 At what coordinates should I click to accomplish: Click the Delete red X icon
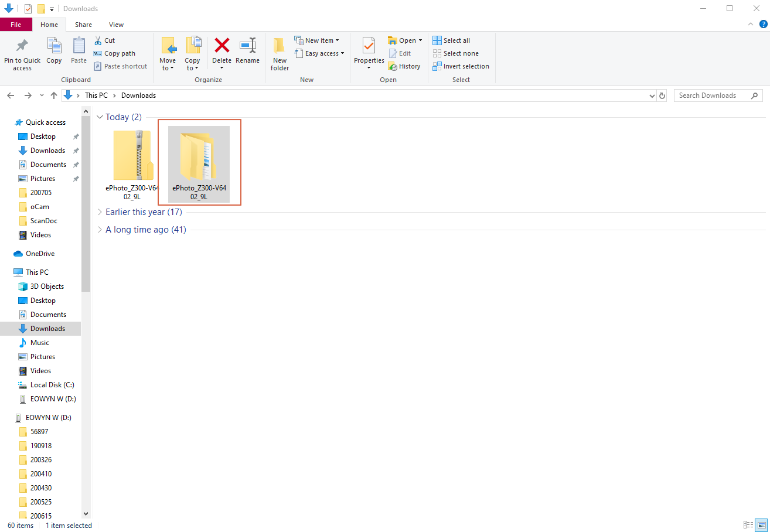[x=222, y=46]
